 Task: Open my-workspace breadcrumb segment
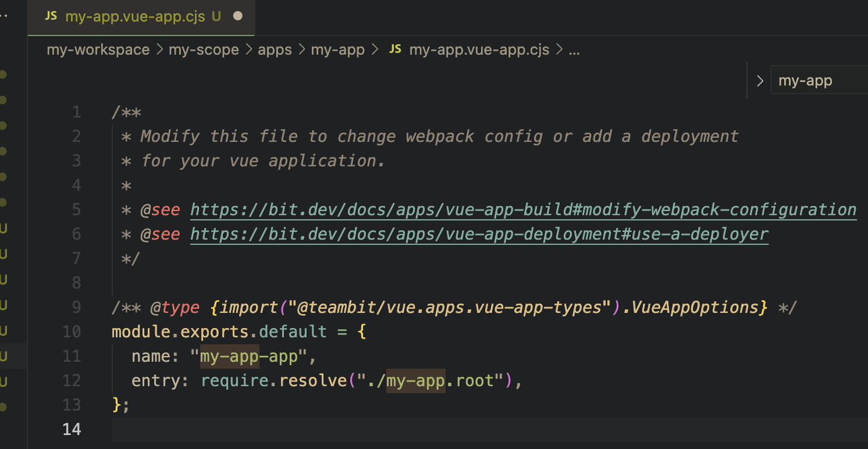coord(98,49)
